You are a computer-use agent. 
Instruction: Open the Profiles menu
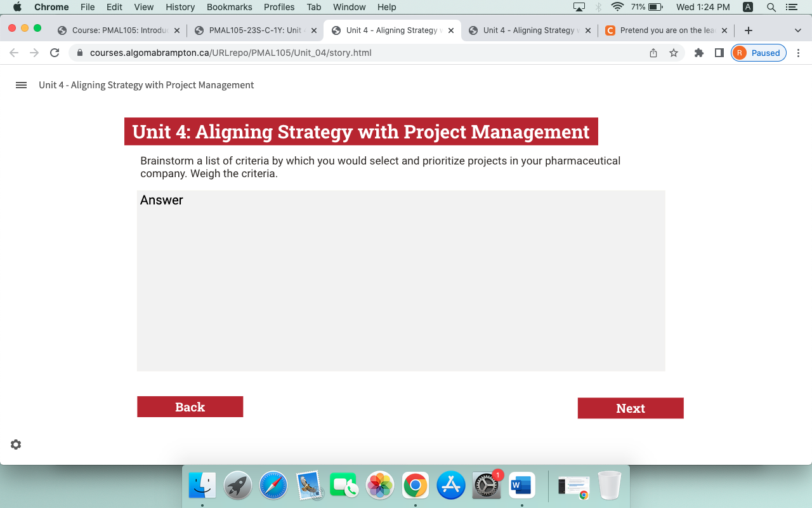[x=279, y=7]
